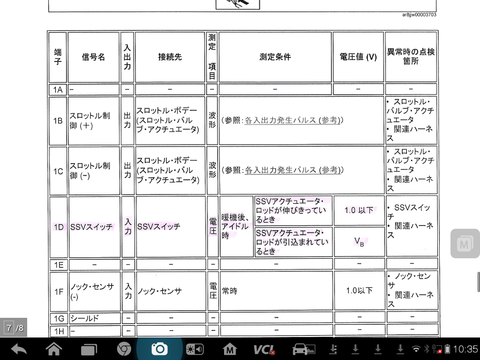Select the 信号名 column header

tap(93, 57)
